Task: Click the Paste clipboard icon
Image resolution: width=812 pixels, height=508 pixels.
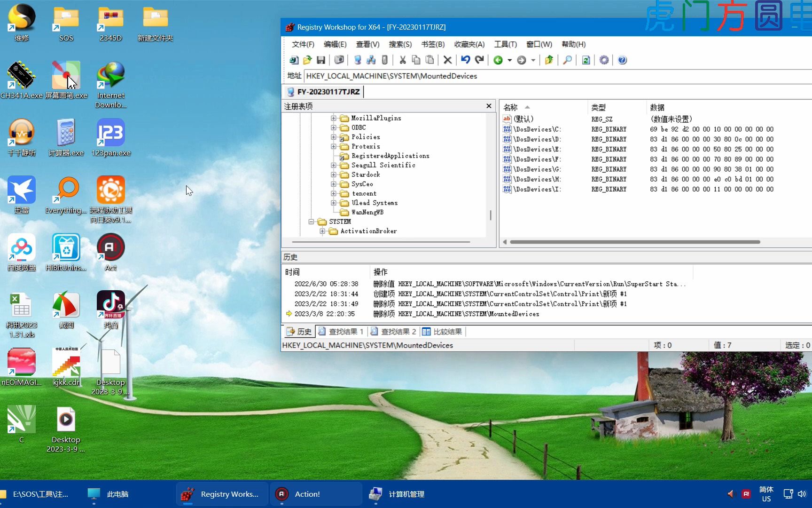Action: click(x=429, y=60)
